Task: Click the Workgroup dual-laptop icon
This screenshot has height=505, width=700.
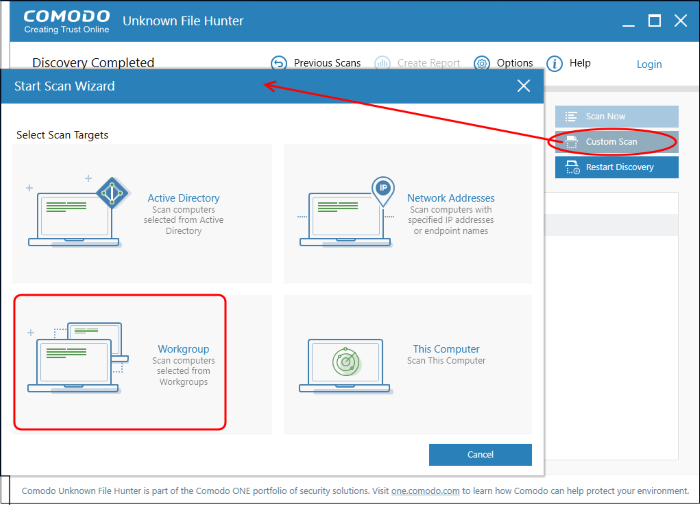Action: coord(78,357)
